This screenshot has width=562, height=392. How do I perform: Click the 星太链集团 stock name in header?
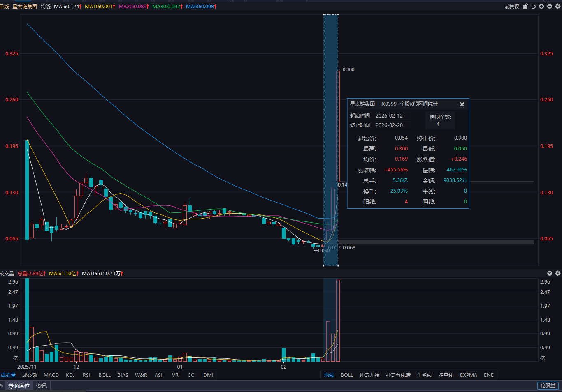pos(25,7)
